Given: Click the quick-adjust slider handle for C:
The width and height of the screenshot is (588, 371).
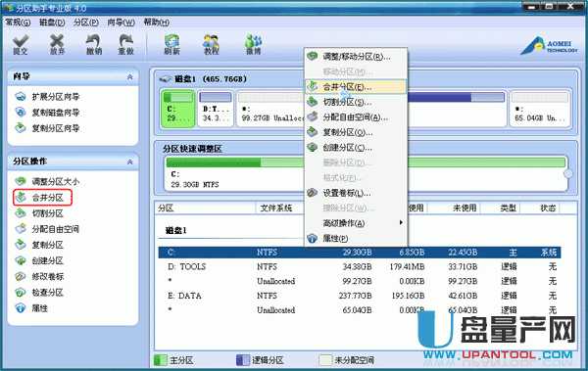Looking at the screenshot, I should pyautogui.click(x=568, y=174).
